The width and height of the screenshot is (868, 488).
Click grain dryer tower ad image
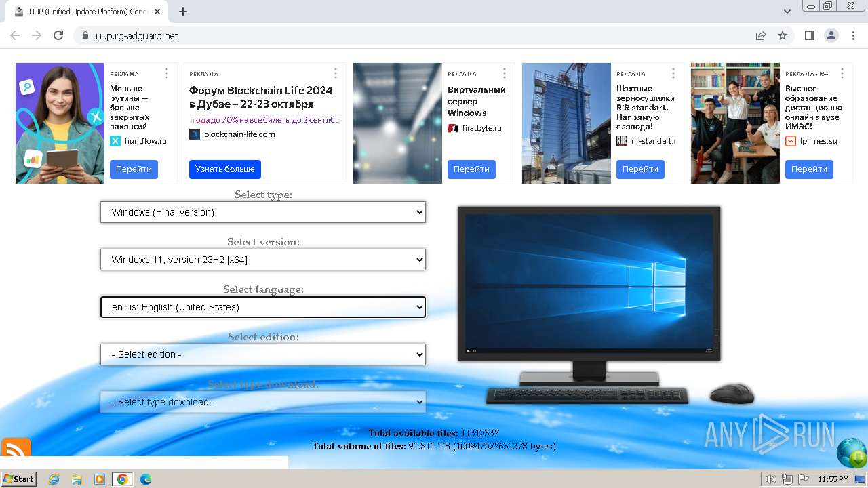pos(566,123)
